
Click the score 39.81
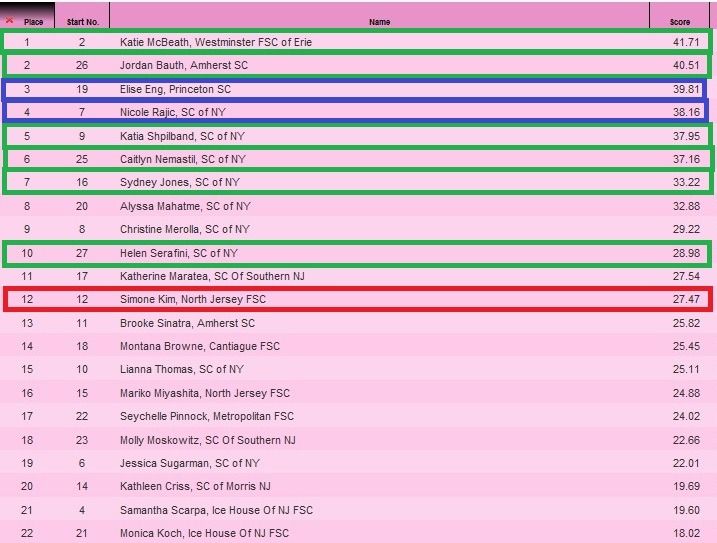tap(686, 89)
